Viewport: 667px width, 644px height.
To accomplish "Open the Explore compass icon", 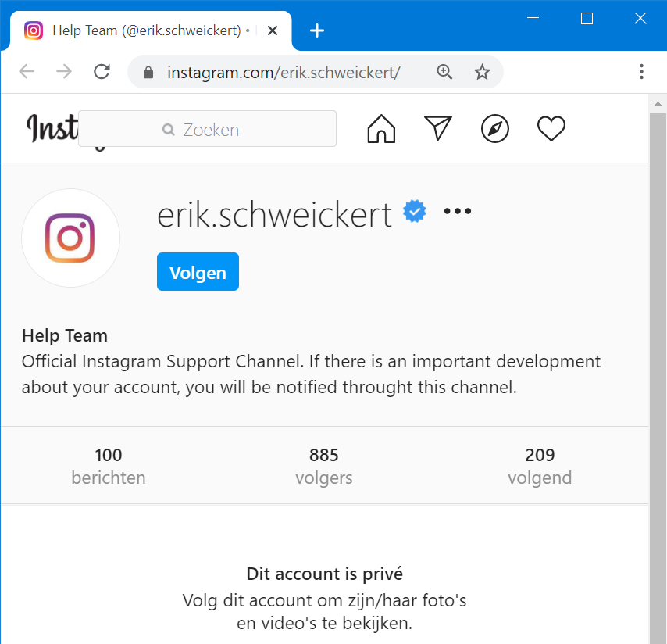I will (x=494, y=128).
